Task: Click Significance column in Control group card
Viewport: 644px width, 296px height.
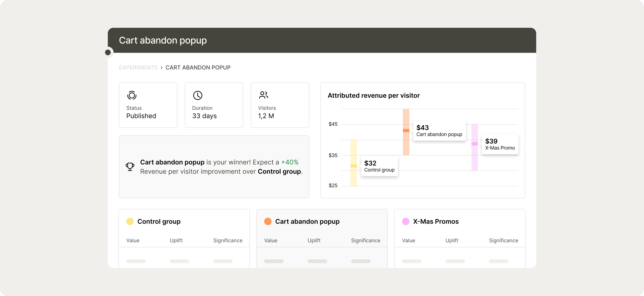Action: [x=227, y=240]
